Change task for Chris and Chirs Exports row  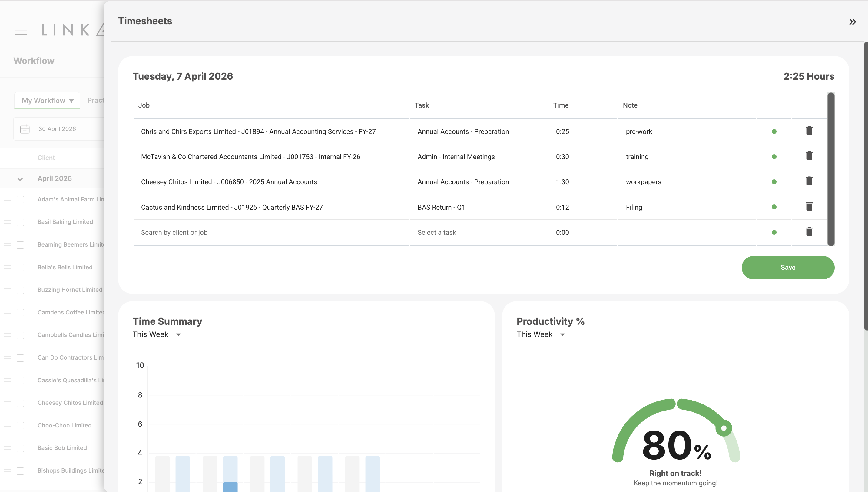click(x=479, y=131)
